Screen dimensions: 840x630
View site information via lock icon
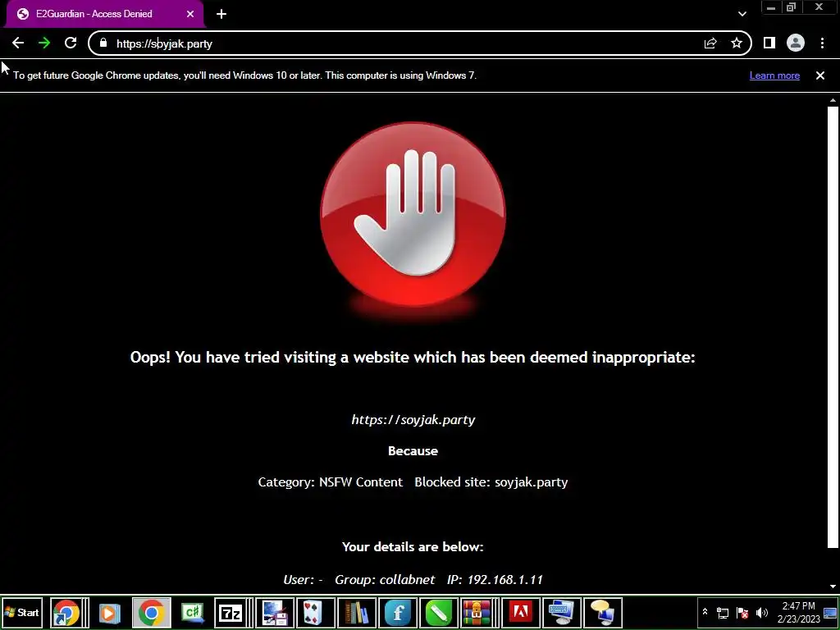[103, 43]
